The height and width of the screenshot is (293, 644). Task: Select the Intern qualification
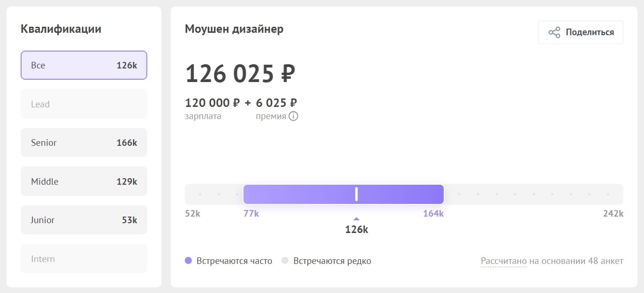point(84,259)
